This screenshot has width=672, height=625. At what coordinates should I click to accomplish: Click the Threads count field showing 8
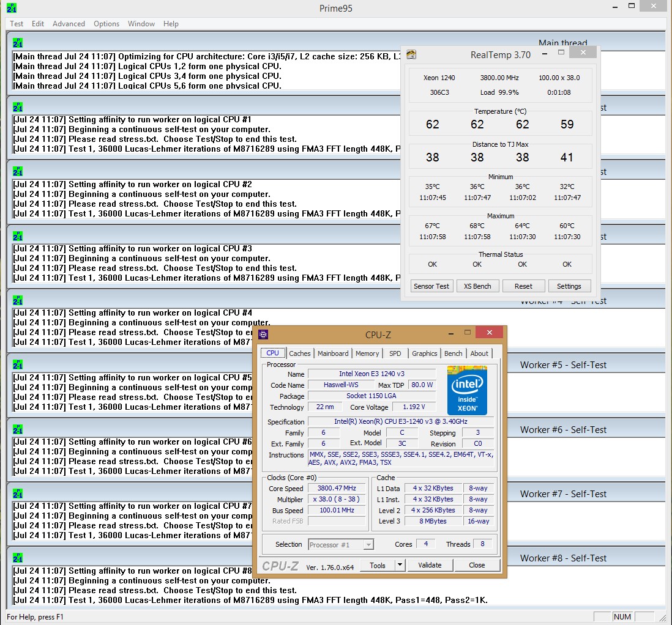click(x=482, y=544)
